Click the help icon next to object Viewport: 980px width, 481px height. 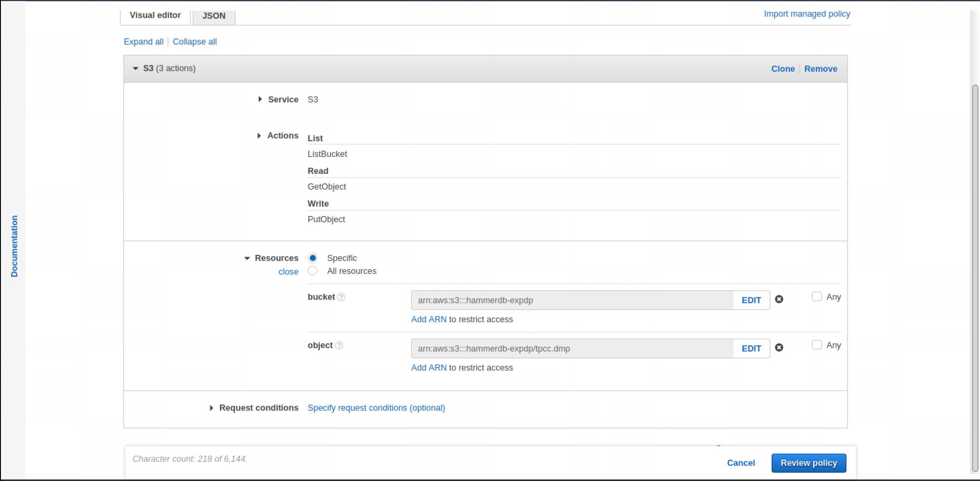[x=339, y=346]
